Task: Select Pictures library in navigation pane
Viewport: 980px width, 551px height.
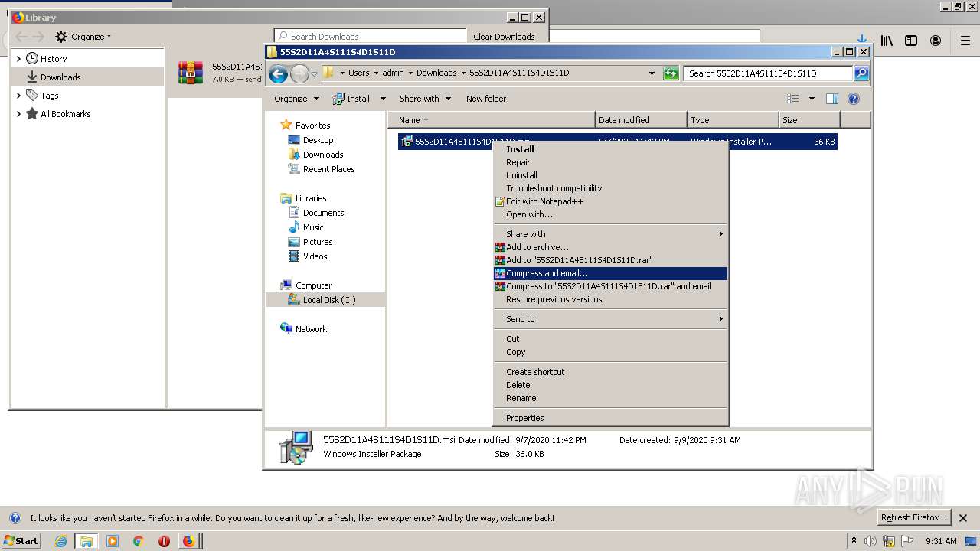Action: (x=318, y=242)
